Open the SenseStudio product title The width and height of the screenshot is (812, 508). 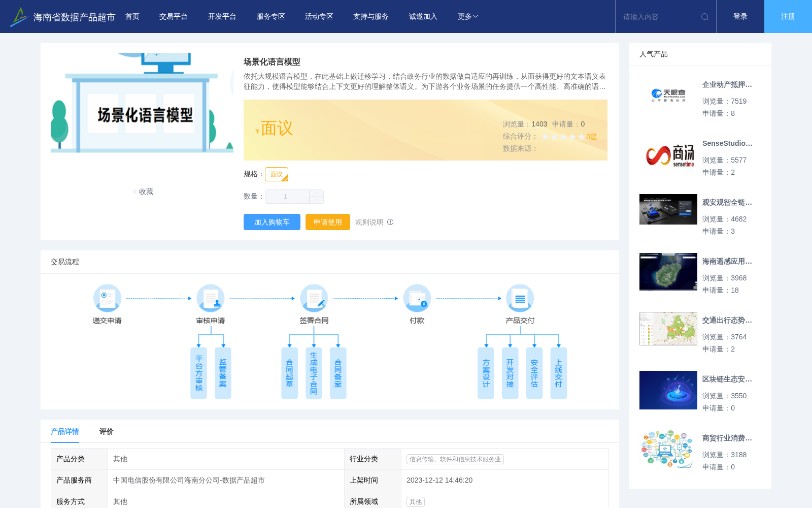(x=727, y=144)
